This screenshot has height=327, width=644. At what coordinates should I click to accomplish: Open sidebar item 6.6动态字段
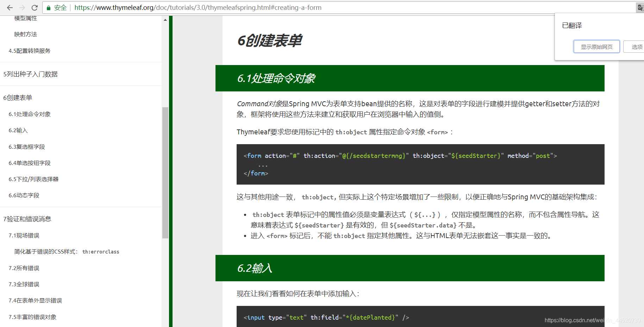coord(24,195)
